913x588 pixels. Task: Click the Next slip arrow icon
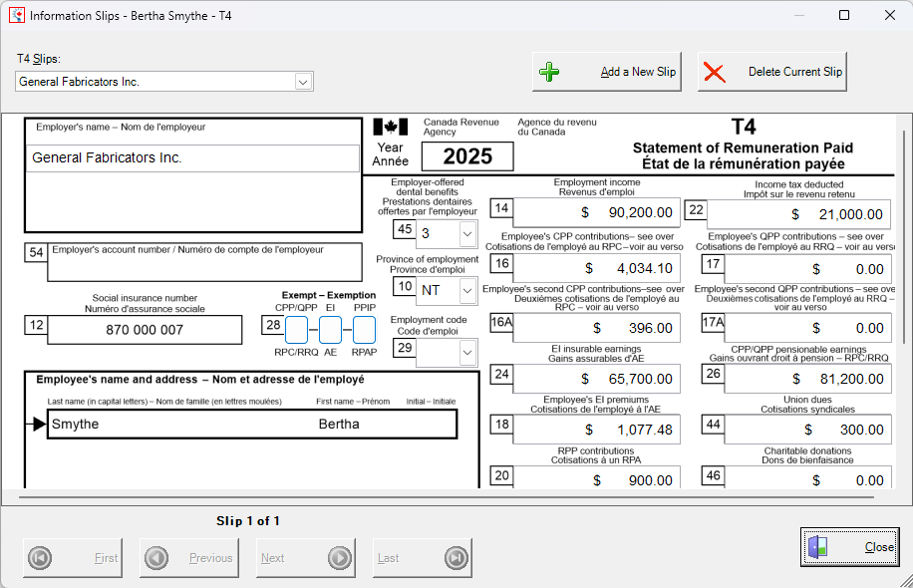pyautogui.click(x=339, y=558)
